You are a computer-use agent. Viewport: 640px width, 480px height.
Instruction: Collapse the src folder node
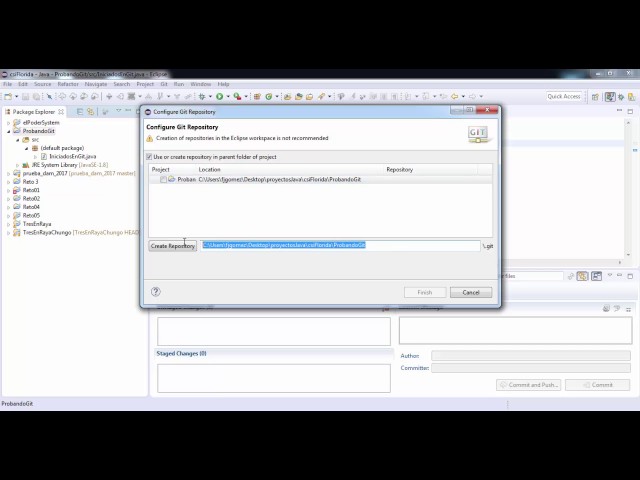18,140
